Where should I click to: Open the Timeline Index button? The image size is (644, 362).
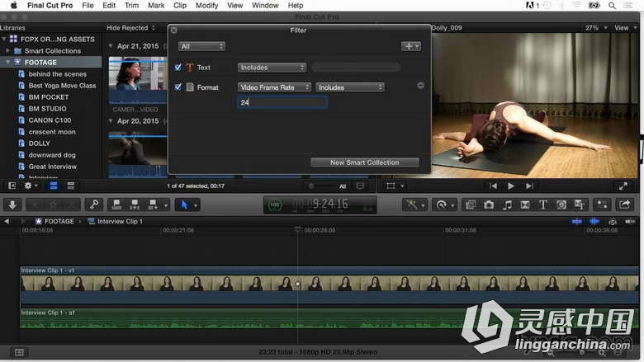[19, 352]
